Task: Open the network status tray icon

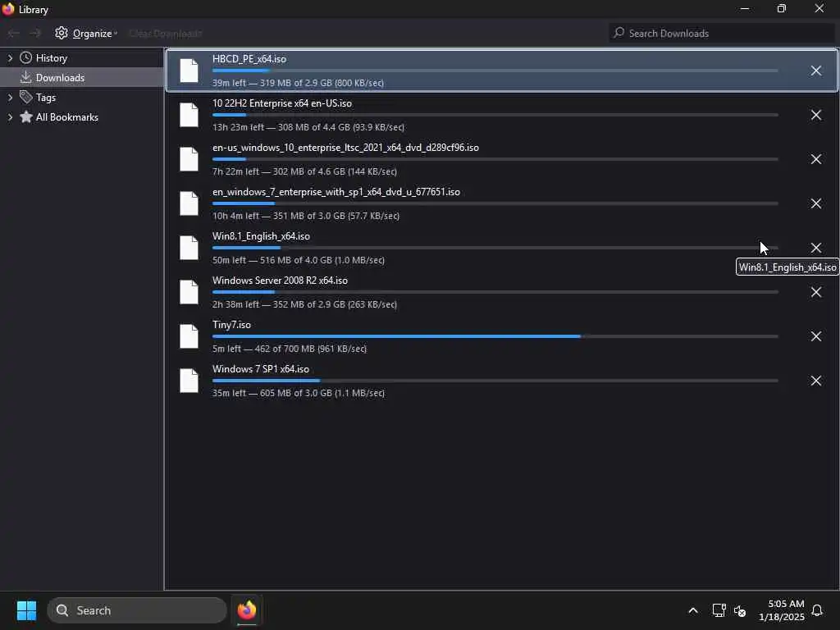Action: pos(719,610)
